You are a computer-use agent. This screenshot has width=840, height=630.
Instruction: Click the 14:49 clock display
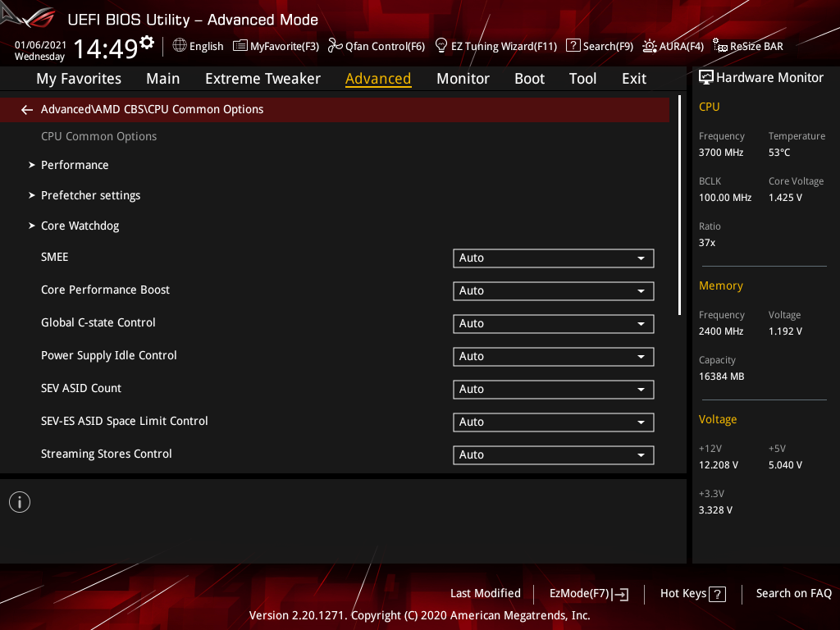[x=106, y=48]
